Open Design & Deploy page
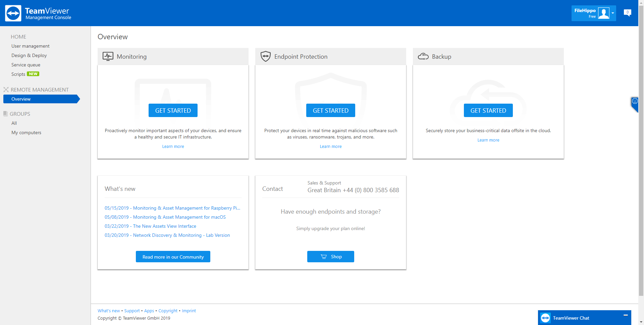The height and width of the screenshot is (325, 644). (x=29, y=55)
